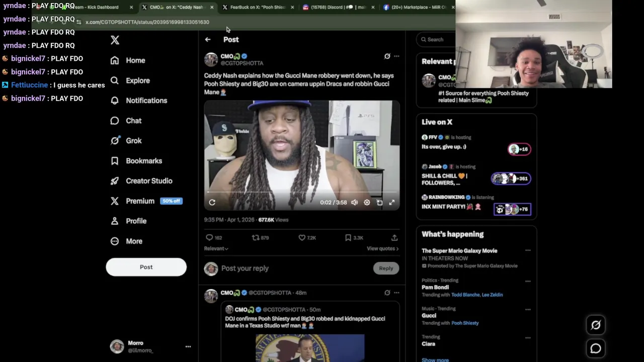
Task: Close the FearBuck on X tab
Action: click(292, 7)
